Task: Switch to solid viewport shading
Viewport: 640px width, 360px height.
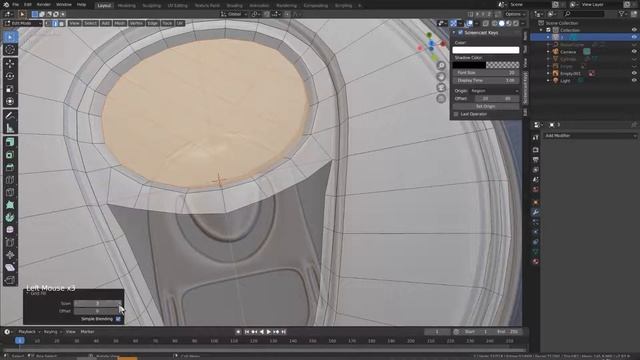Action: [x=501, y=24]
